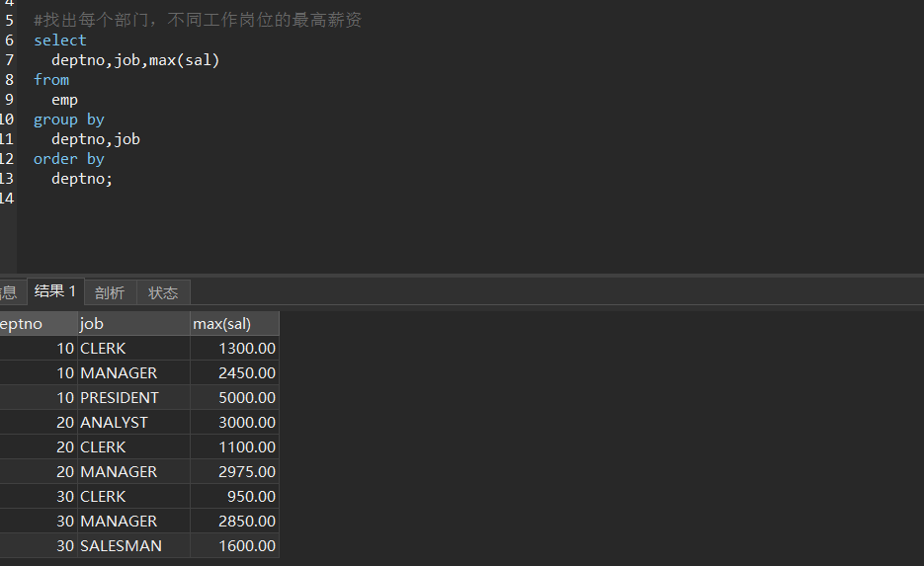The width and height of the screenshot is (924, 566).
Task: Click the 1600.00 salary value
Action: (234, 546)
